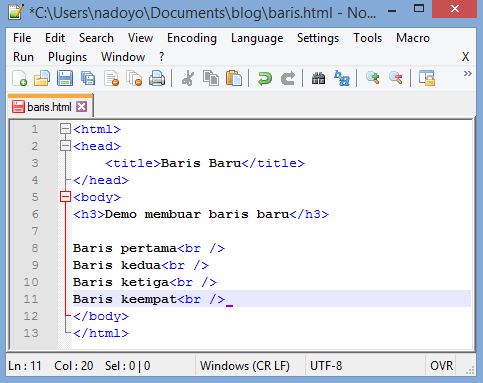This screenshot has height=383, width=483.
Task: Click the </head> closing tag
Action: point(101,180)
